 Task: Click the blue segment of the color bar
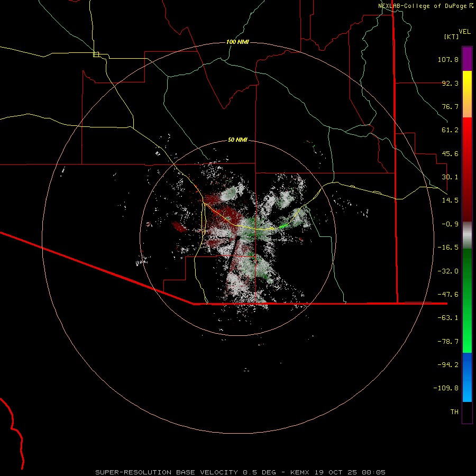click(467, 377)
